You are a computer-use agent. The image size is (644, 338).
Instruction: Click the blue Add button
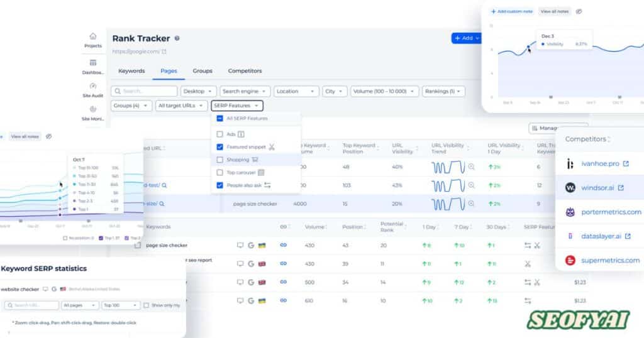click(467, 38)
